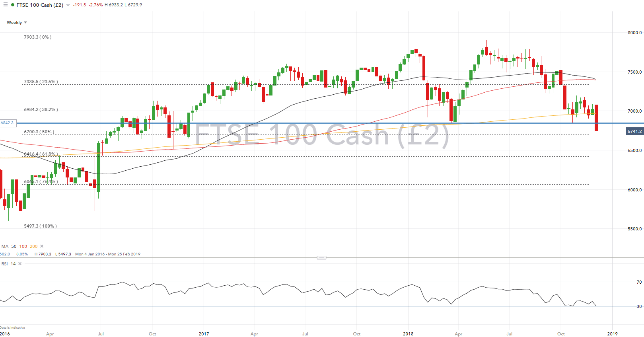The width and height of the screenshot is (644, 337).
Task: Click the Data is indicative notice
Action: point(12,327)
